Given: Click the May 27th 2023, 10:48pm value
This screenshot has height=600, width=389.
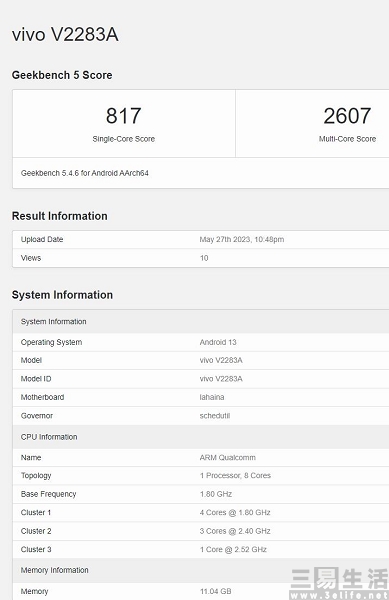Looking at the screenshot, I should tap(242, 240).
